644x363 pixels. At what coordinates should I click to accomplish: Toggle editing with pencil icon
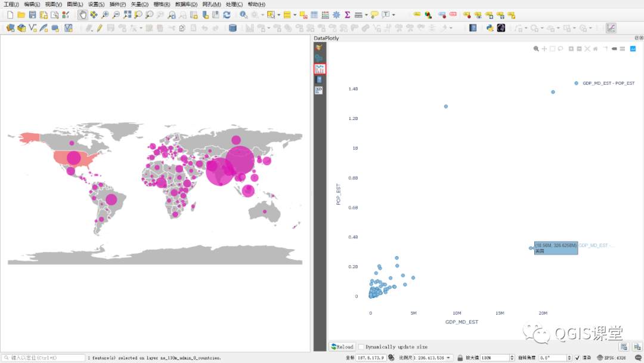tap(100, 28)
